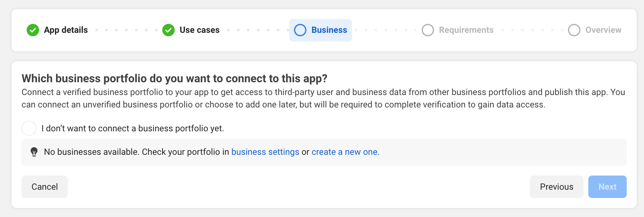Image resolution: width=644 pixels, height=217 pixels.
Task: Continue with the Next button
Action: tap(607, 187)
